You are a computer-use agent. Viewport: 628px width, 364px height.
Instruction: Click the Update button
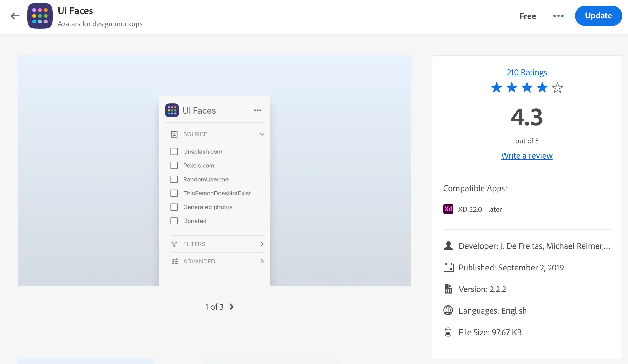pos(598,16)
